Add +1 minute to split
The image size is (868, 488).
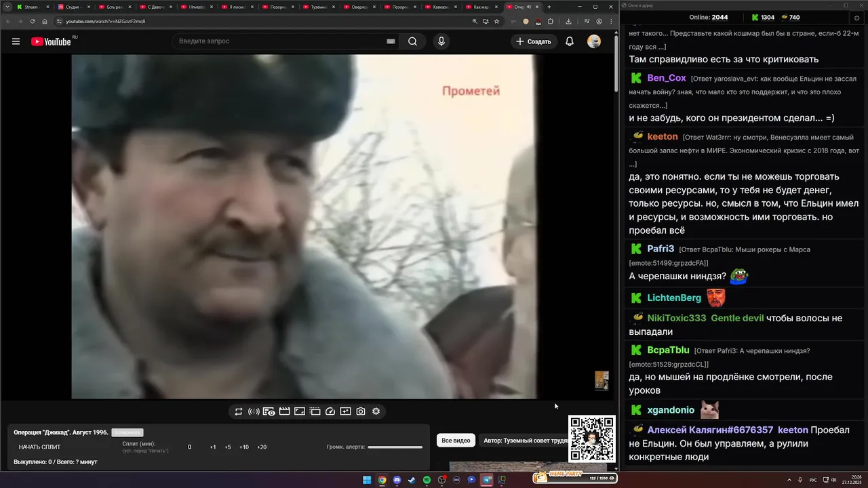[x=213, y=447]
